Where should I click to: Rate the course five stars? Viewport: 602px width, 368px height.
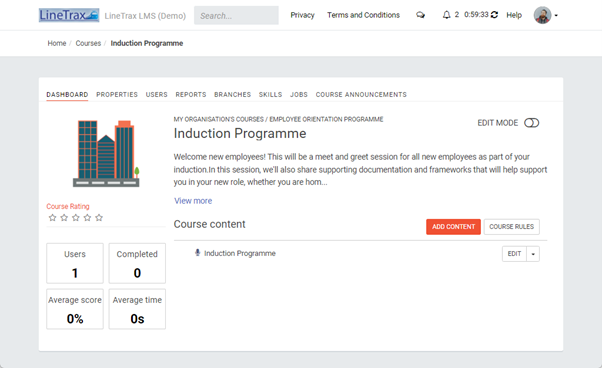click(x=99, y=218)
